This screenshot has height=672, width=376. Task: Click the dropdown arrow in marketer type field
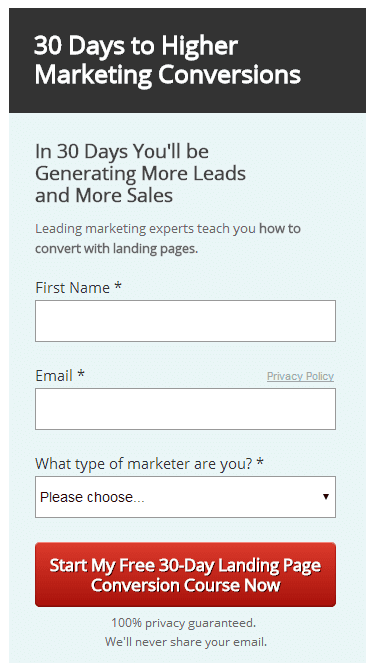pyautogui.click(x=326, y=497)
